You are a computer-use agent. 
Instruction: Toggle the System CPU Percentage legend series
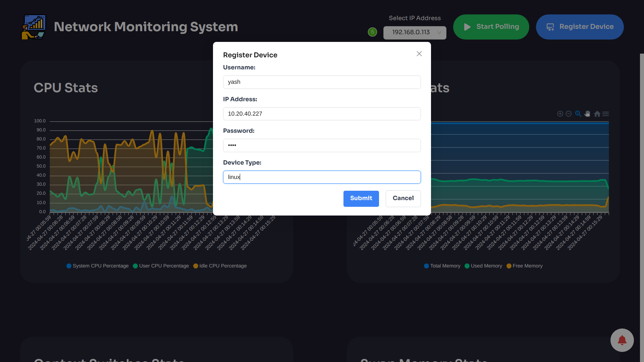tap(98, 266)
